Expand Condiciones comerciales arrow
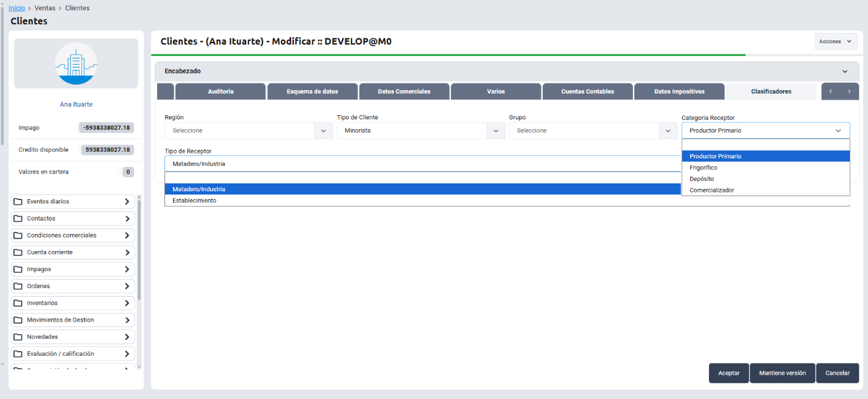 pyautogui.click(x=127, y=235)
